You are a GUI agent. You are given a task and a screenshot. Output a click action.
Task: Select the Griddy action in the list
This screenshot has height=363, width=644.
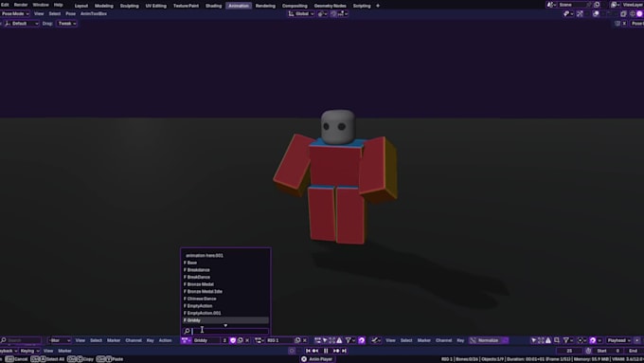coord(225,320)
